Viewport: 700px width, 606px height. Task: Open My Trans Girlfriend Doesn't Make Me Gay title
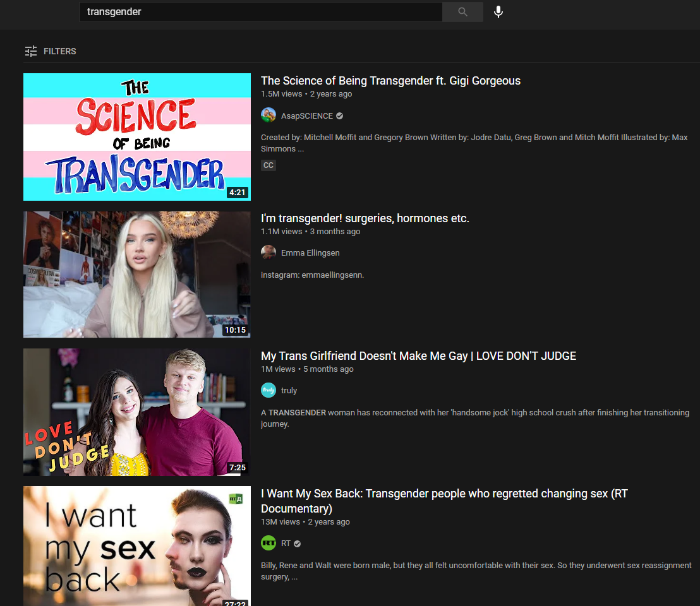click(x=418, y=356)
